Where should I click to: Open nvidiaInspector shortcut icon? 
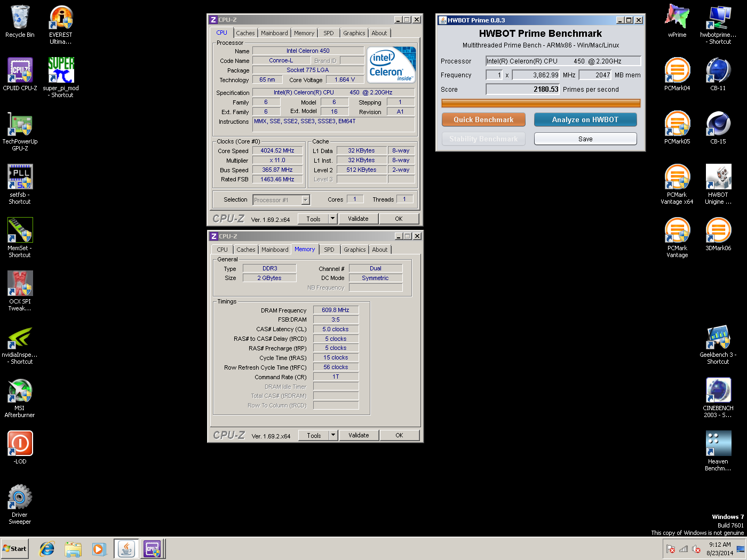coord(20,345)
